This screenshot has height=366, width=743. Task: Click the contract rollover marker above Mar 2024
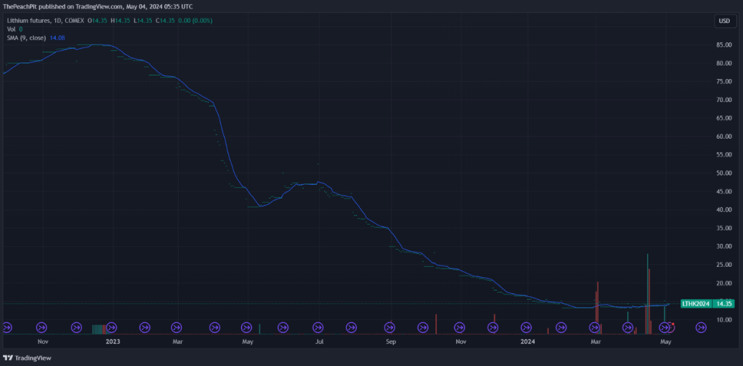(595, 327)
